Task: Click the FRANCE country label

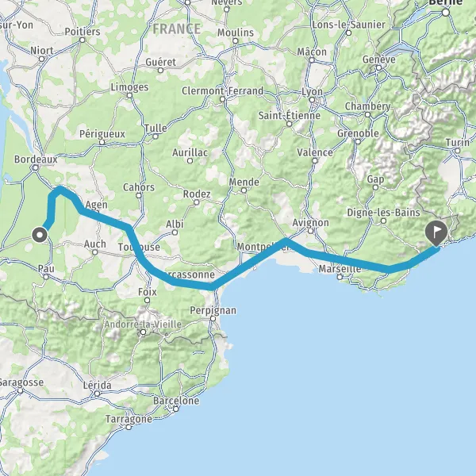Action: pyautogui.click(x=177, y=29)
